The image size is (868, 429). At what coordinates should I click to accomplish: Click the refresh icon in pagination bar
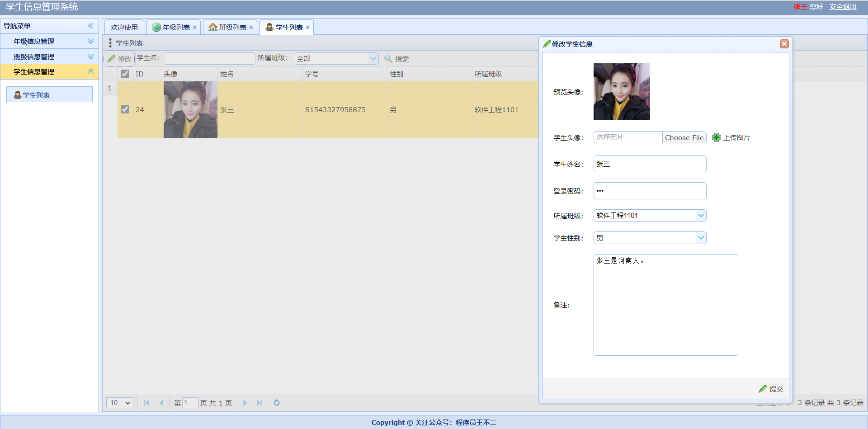[276, 402]
